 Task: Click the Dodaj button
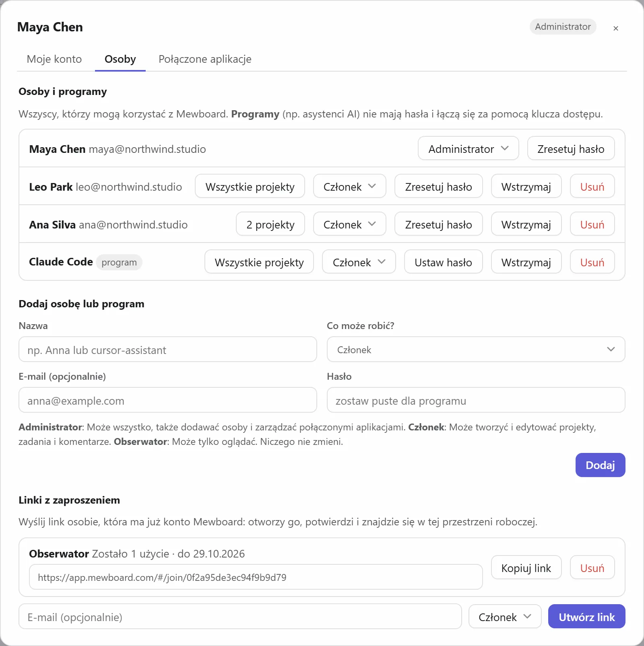(600, 465)
